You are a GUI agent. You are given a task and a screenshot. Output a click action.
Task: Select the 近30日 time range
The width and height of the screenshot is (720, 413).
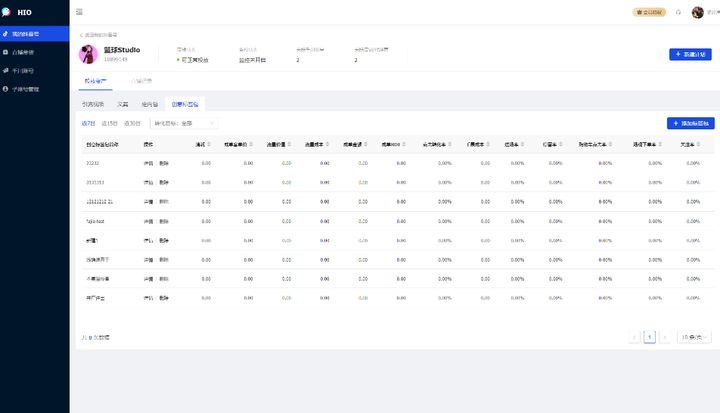click(132, 123)
